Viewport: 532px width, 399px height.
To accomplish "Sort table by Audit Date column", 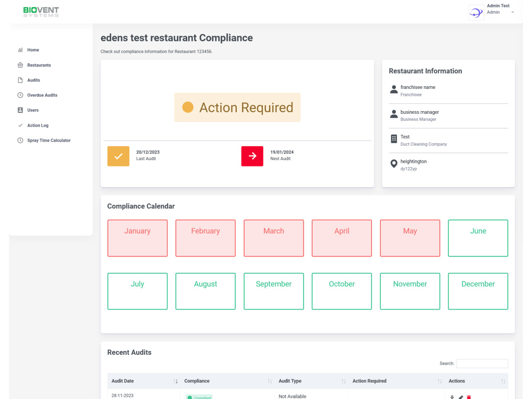I will coord(144,381).
